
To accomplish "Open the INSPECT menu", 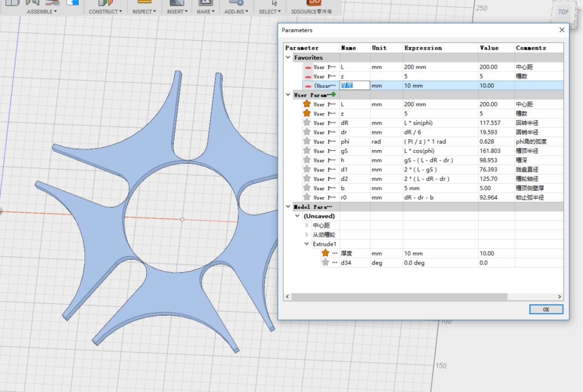I will (x=144, y=11).
